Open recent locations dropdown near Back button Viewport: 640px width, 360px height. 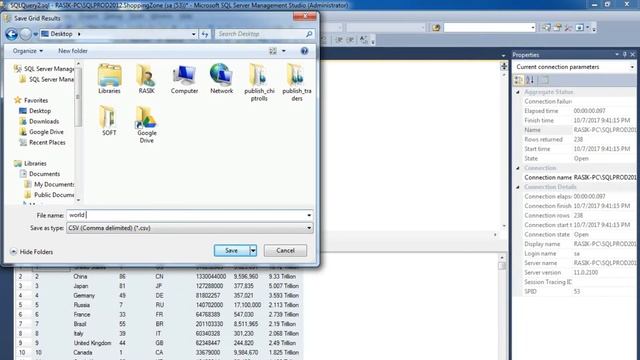pos(36,34)
